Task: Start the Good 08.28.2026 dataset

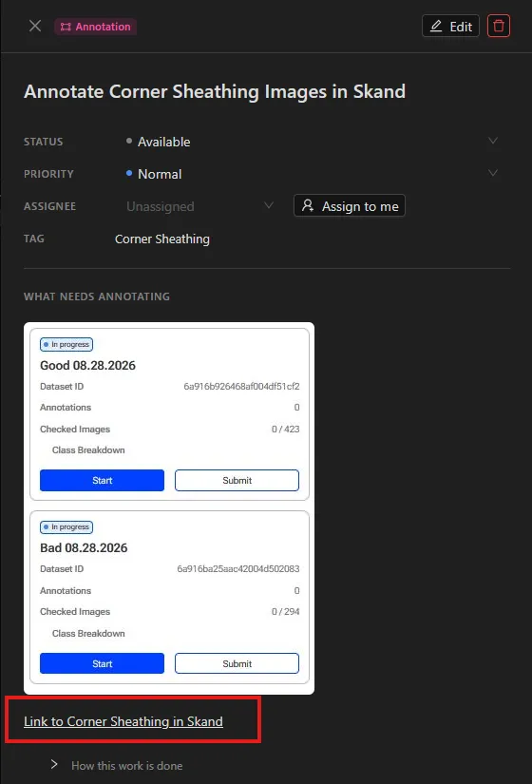Action: click(102, 480)
